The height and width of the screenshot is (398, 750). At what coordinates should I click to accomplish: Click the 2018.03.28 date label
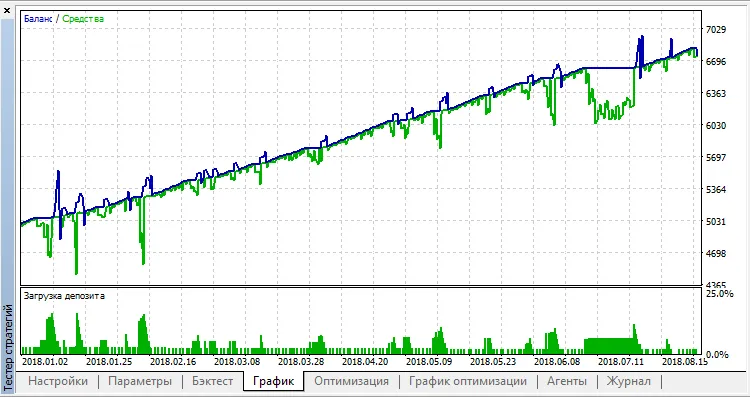(x=301, y=361)
